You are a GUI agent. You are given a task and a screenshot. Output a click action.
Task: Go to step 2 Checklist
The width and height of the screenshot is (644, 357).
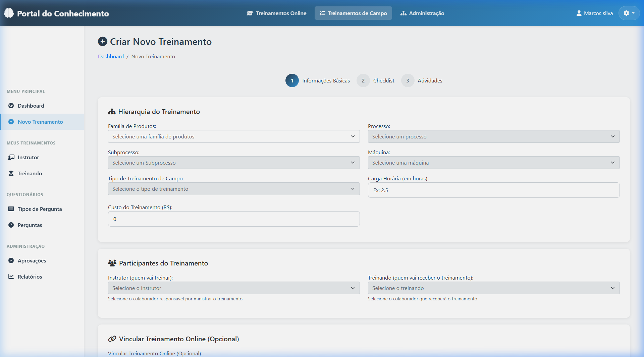pos(376,80)
